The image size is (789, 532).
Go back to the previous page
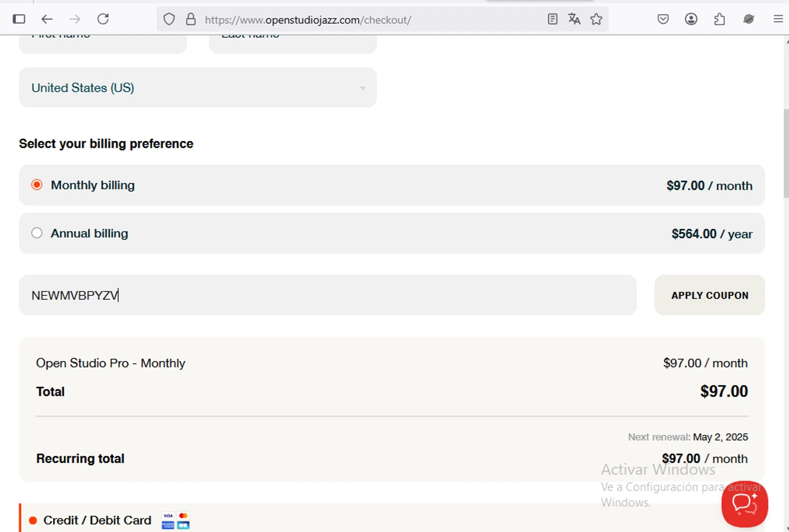click(x=47, y=19)
